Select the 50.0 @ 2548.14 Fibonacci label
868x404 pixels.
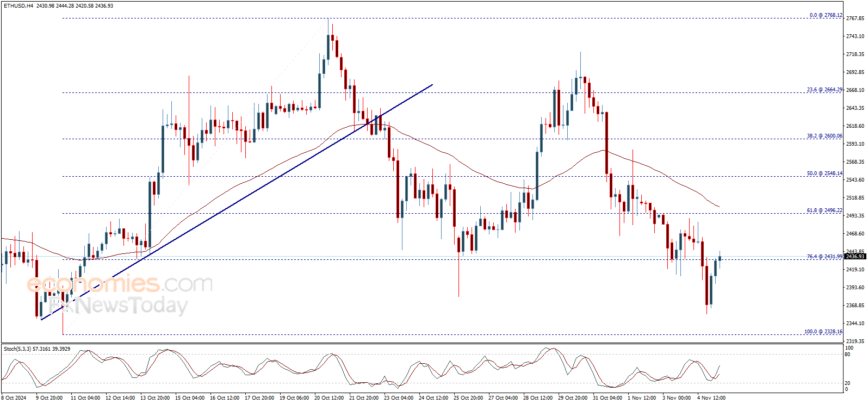pos(824,173)
